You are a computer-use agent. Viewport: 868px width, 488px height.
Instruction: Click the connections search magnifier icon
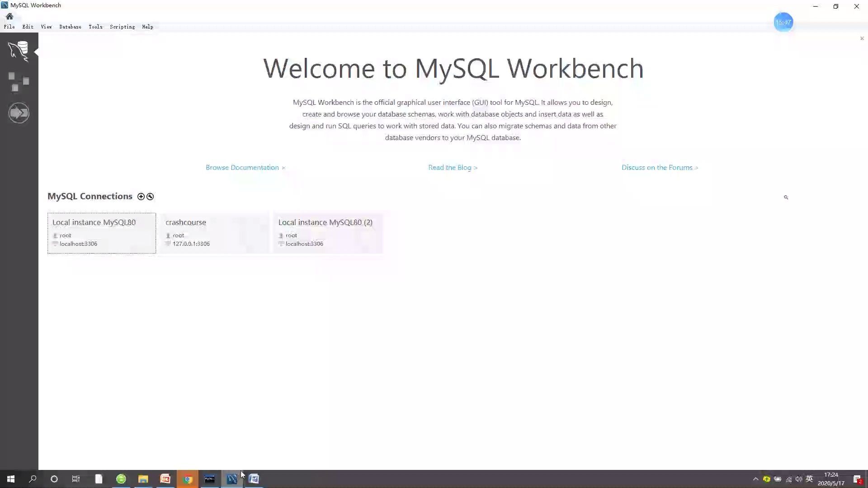point(786,197)
